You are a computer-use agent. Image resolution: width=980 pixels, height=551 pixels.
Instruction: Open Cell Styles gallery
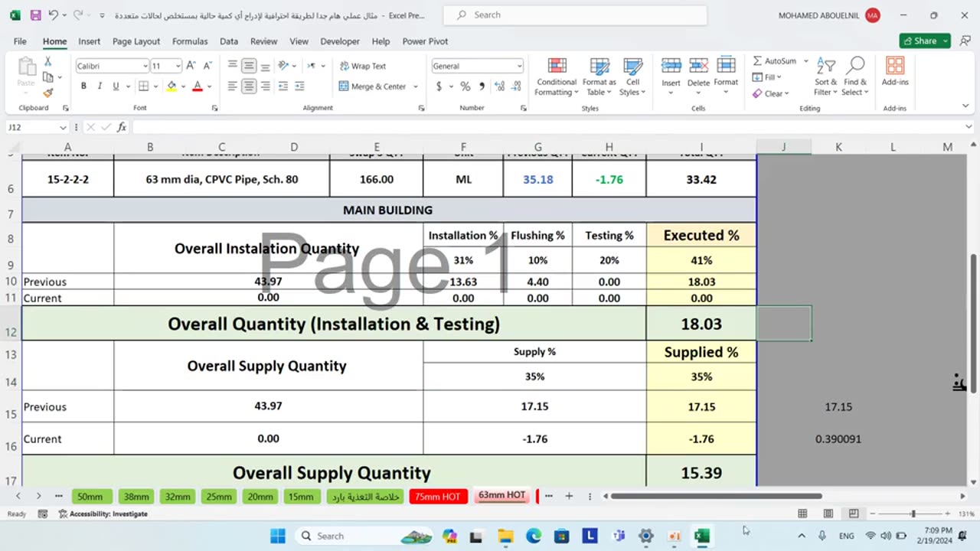(x=632, y=77)
